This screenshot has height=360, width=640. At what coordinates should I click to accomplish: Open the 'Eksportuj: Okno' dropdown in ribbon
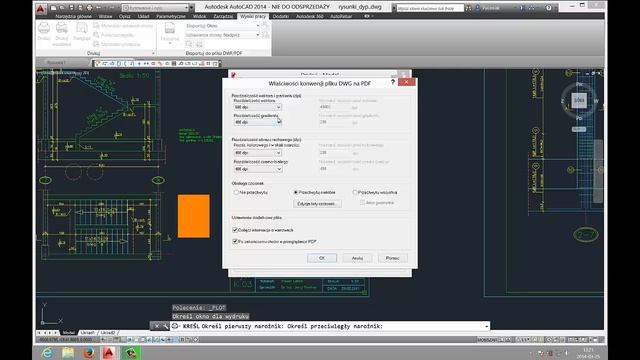pos(222,26)
